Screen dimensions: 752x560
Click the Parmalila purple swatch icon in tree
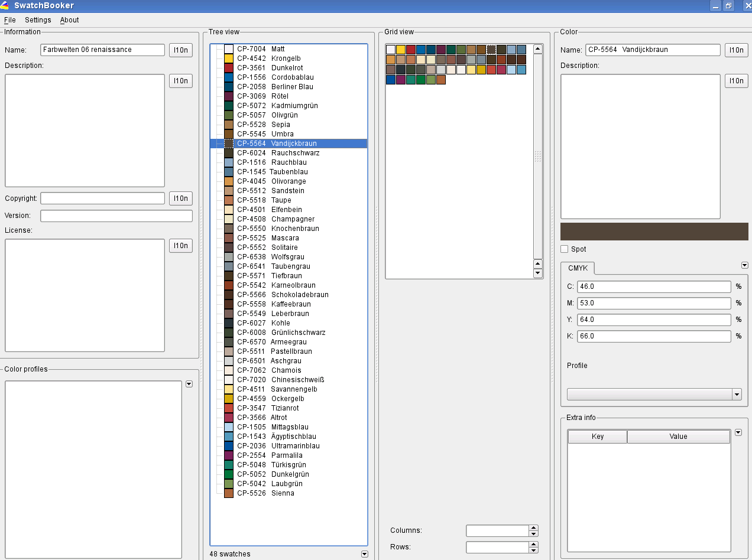[x=229, y=455]
